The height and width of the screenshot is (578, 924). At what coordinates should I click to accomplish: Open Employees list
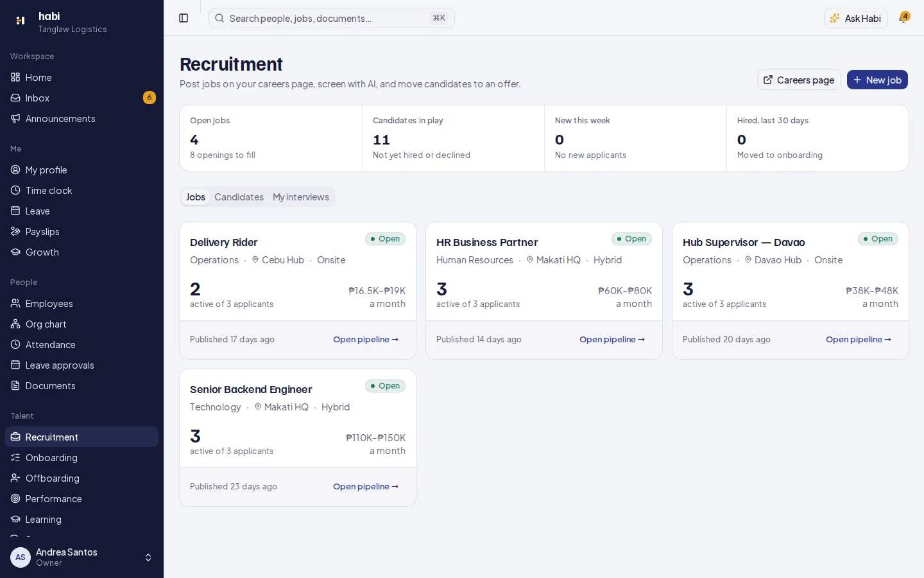[81, 303]
